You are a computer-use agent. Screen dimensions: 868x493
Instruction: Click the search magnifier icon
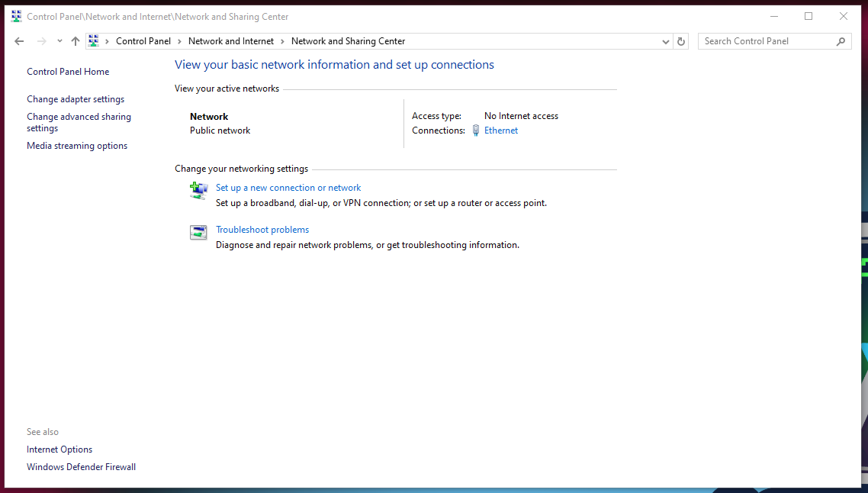[841, 41]
